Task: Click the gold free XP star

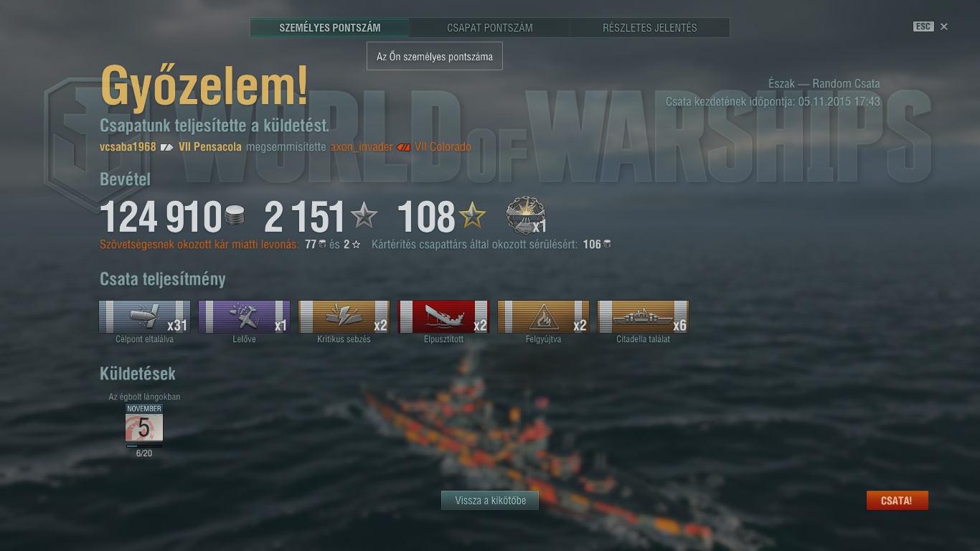Action: click(x=473, y=215)
